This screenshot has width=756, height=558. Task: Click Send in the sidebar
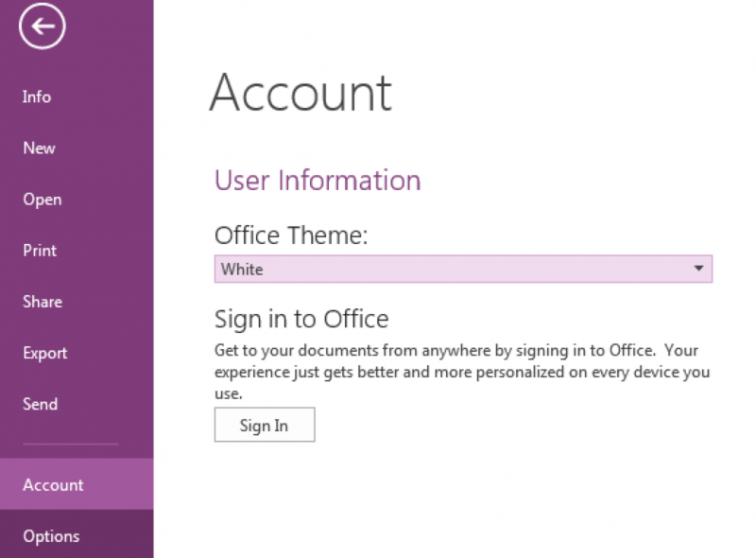click(40, 404)
